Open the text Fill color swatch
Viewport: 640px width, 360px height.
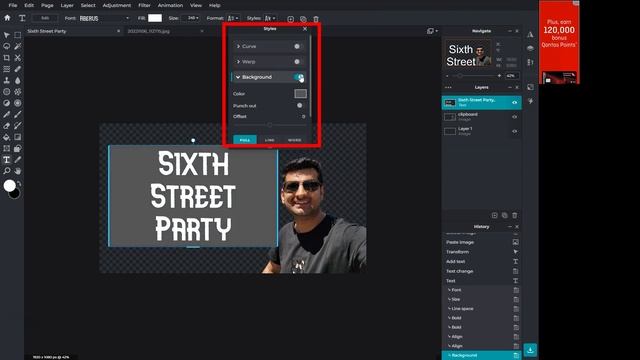tap(155, 18)
